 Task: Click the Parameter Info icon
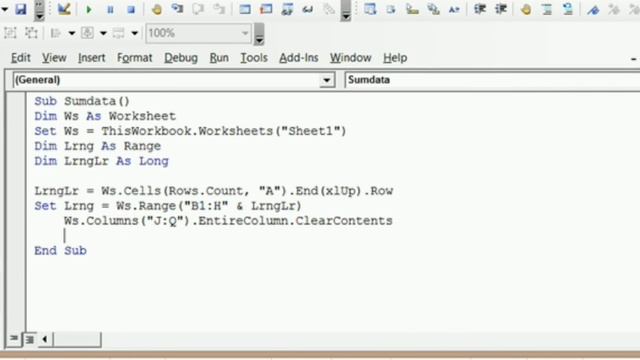(x=433, y=9)
